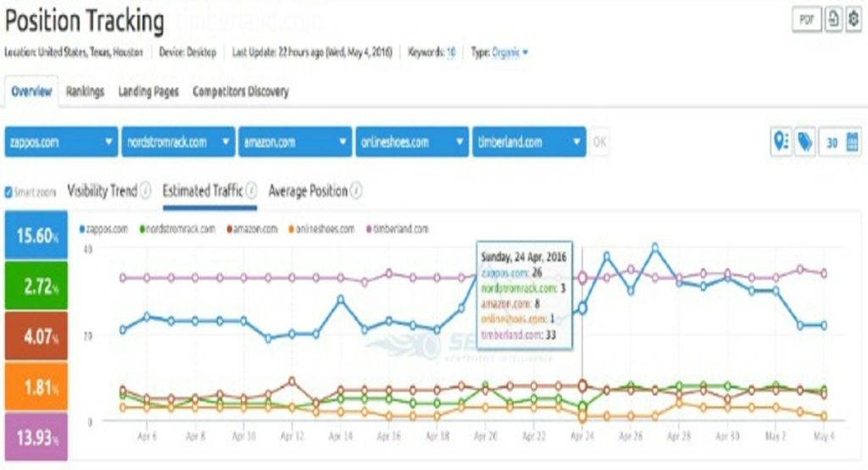The width and height of the screenshot is (868, 470).
Task: Expand the zappos.com domain dropdown
Action: point(61,142)
